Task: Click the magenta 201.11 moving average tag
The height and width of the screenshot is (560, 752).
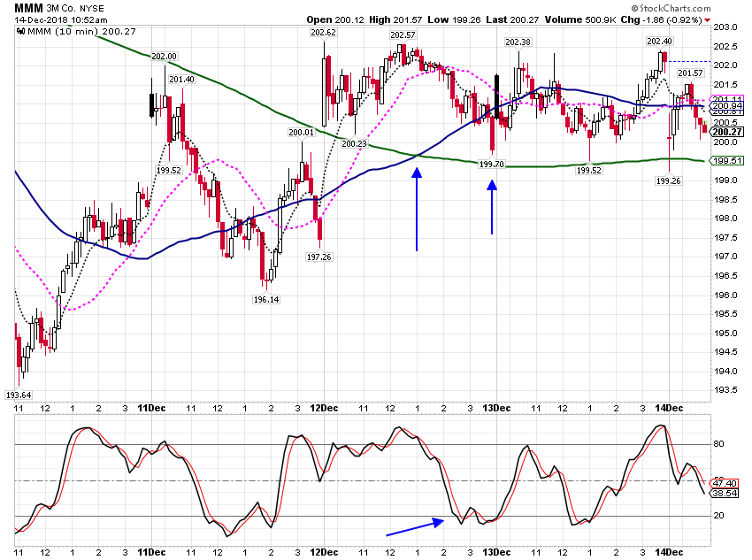Action: (727, 99)
